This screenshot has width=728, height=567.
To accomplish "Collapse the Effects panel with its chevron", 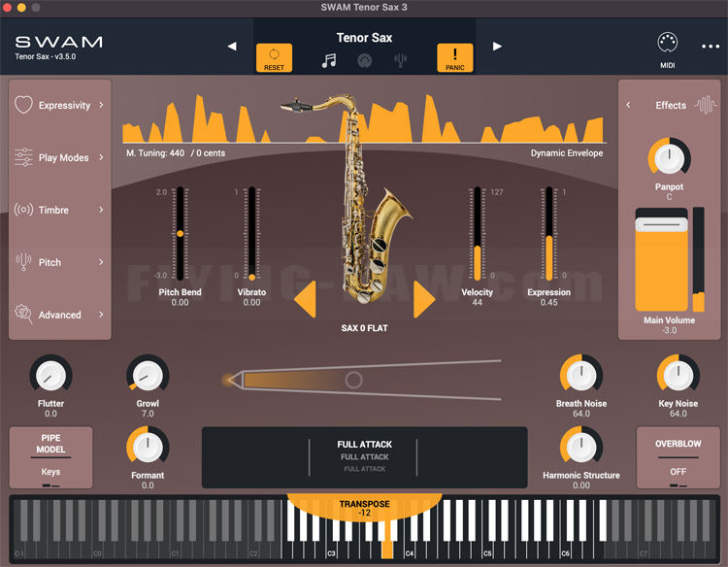I will click(628, 105).
